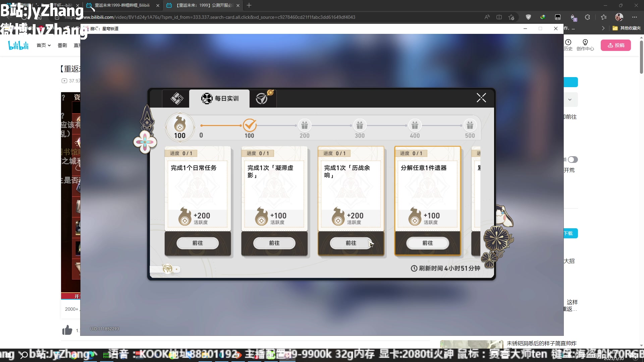The width and height of the screenshot is (644, 362).
Task: Open the split screen browser icon
Action: coord(499,17)
